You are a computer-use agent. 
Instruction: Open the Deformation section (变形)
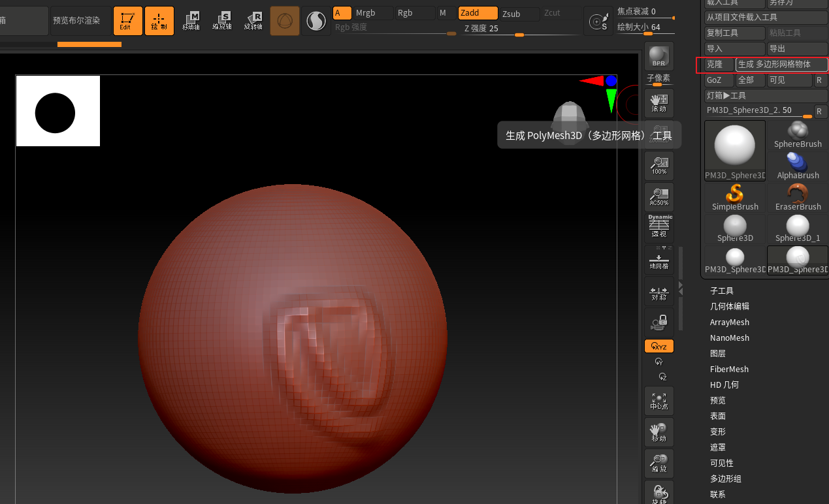tap(718, 432)
